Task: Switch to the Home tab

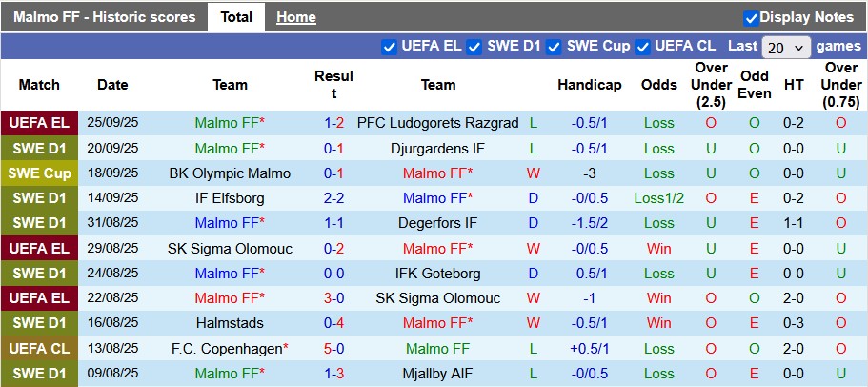Action: 295,17
